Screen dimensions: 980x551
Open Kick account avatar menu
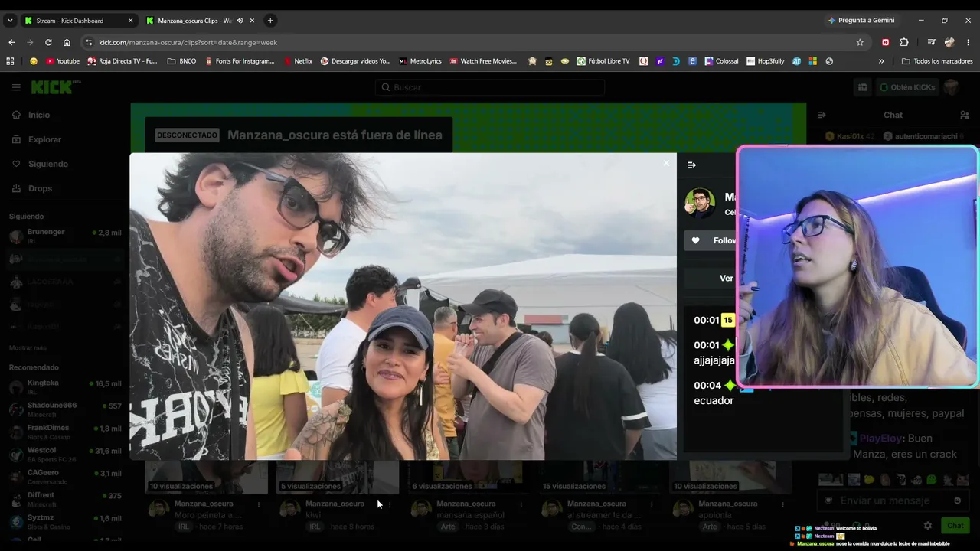pos(952,87)
